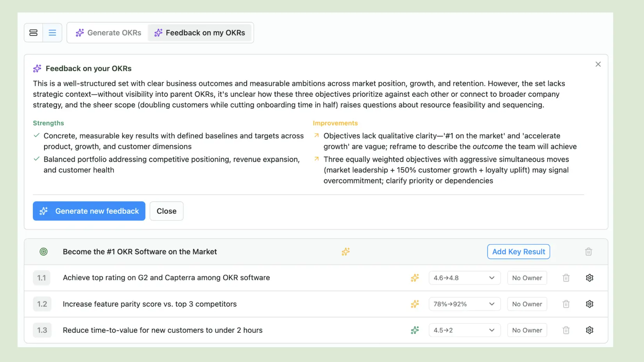Click green sparkle icon for key result 1.3

(415, 330)
